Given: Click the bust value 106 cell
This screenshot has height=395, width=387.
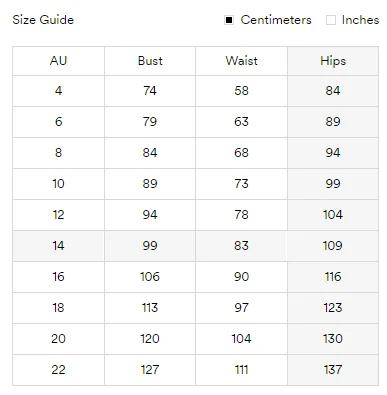Looking at the screenshot, I should [150, 277].
